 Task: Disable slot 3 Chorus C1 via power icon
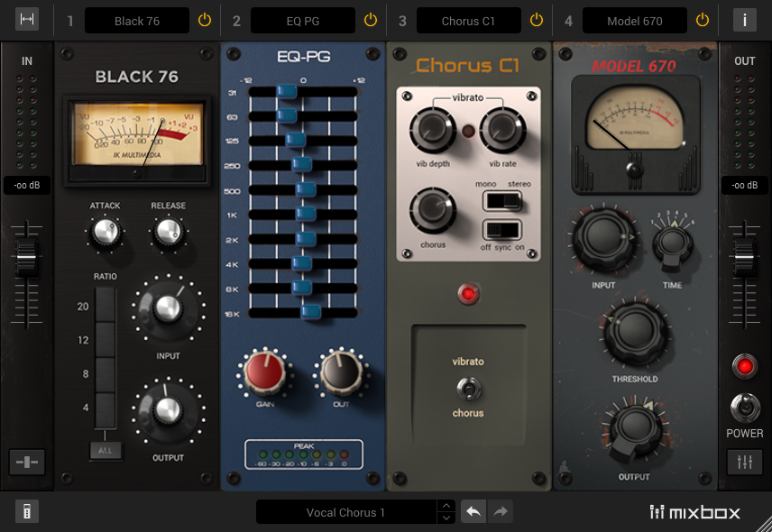(x=537, y=20)
